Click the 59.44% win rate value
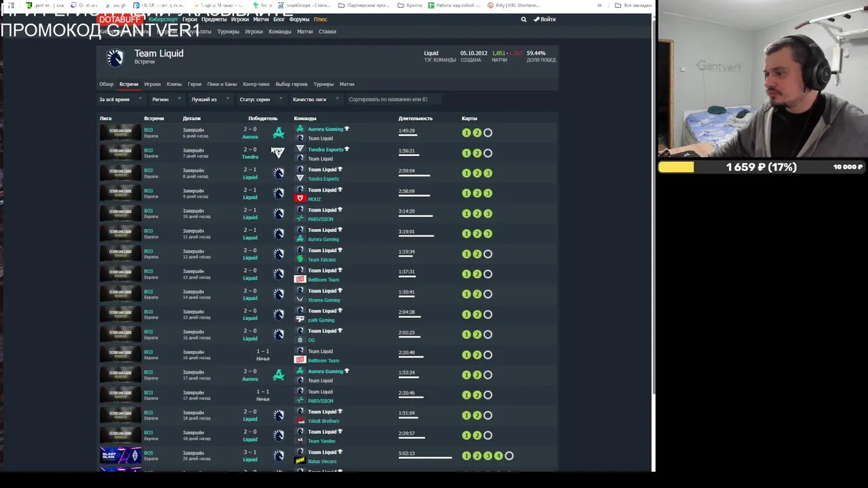Viewport: 868px width, 488px height. 536,53
